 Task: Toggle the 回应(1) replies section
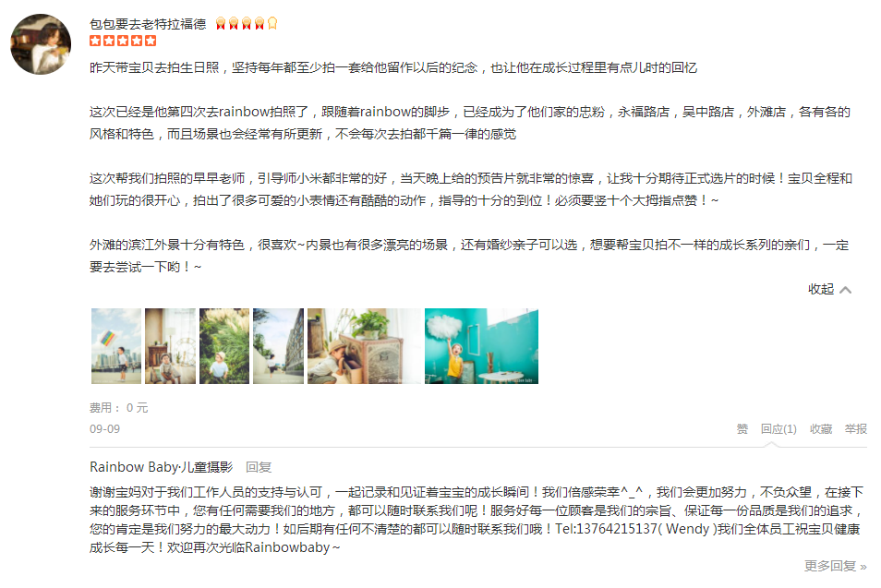pyautogui.click(x=778, y=429)
